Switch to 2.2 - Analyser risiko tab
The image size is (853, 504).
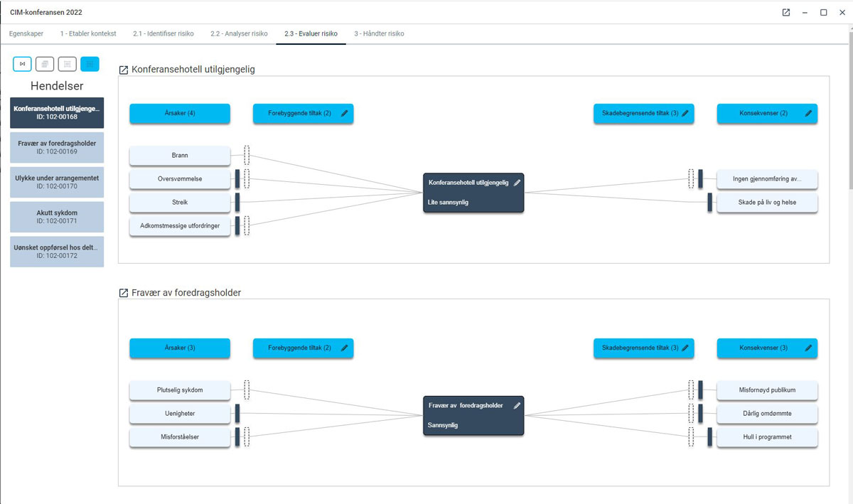(239, 33)
